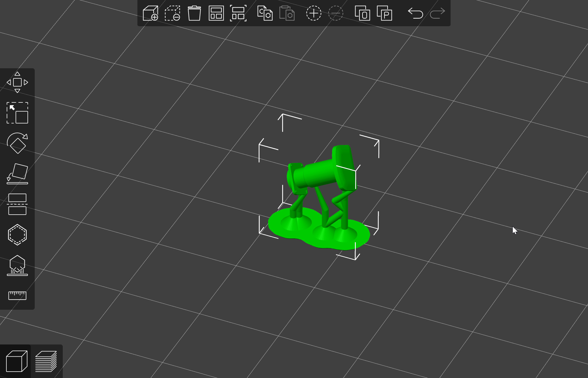Viewport: 588px width, 378px height.
Task: Open the Hollow and drill tool
Action: pos(17,235)
